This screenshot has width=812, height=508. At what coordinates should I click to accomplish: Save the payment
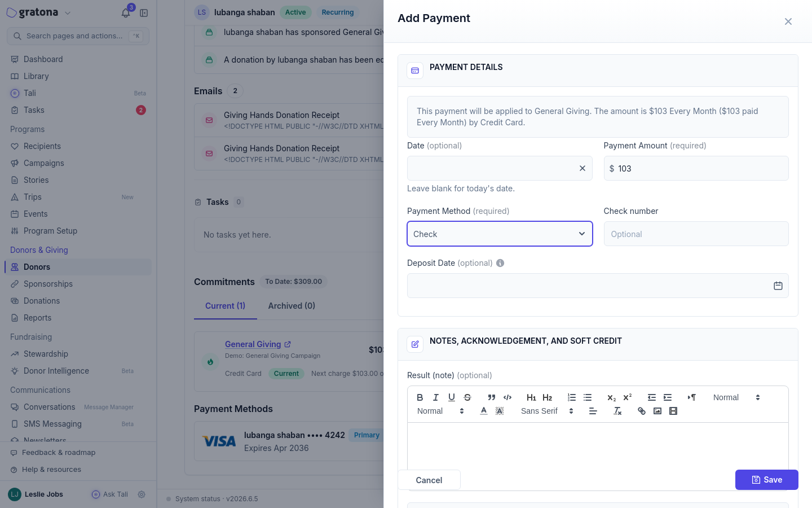pos(767,480)
